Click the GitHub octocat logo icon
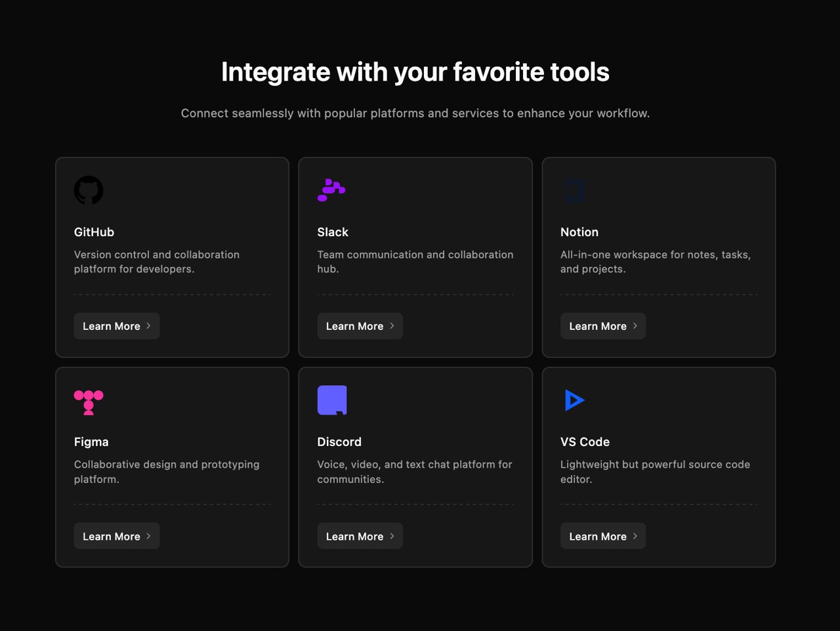This screenshot has height=631, width=840. pyautogui.click(x=89, y=190)
